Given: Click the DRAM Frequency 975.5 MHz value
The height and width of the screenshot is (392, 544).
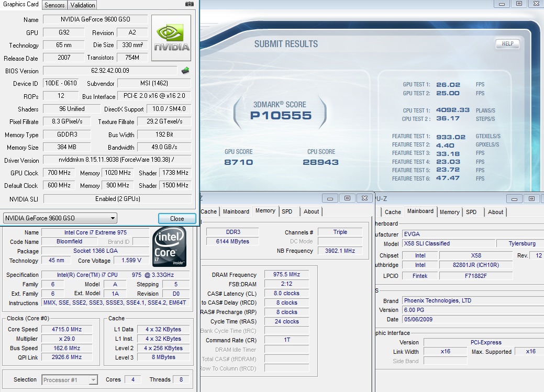Looking at the screenshot, I should (286, 274).
